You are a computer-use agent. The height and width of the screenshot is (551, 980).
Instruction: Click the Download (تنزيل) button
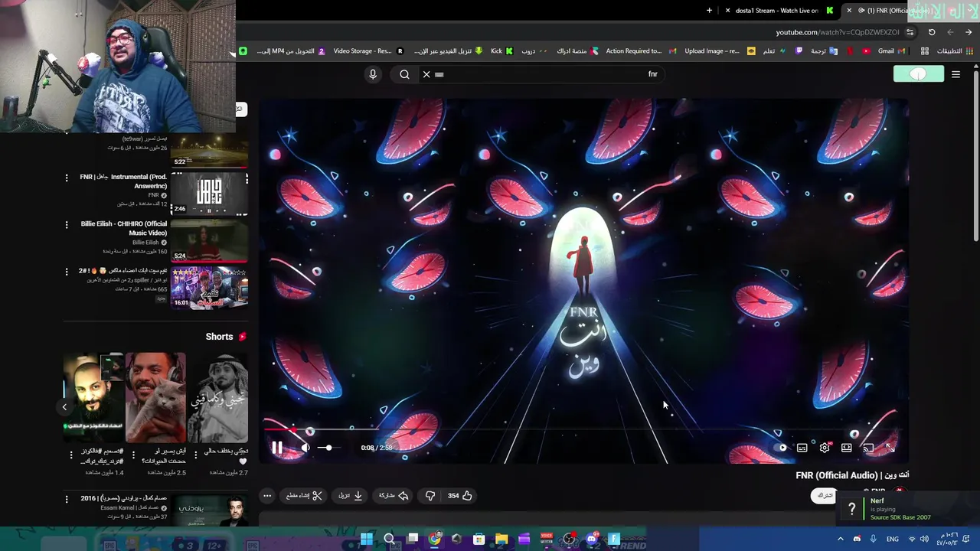[x=351, y=495]
